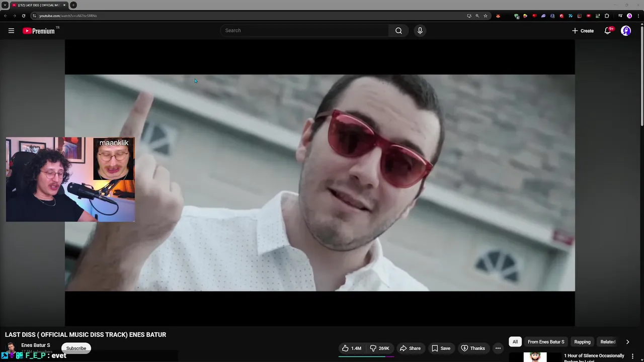Click the youtube.com address bar URL
The height and width of the screenshot is (362, 644).
68,16
